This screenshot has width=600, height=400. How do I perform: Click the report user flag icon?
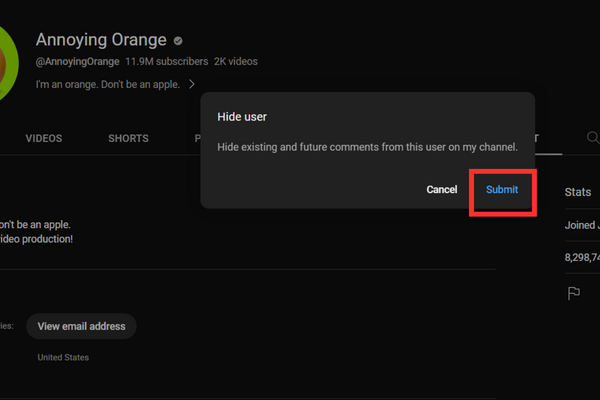tap(573, 293)
